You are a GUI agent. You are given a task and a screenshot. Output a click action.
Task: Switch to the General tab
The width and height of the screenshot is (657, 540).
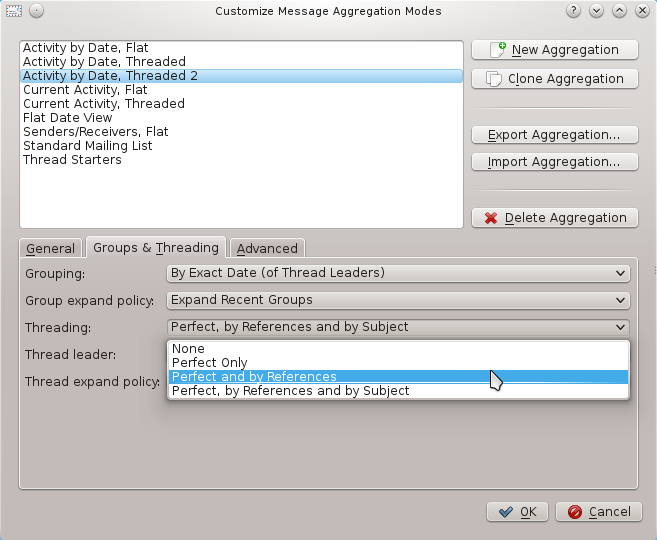[50, 248]
